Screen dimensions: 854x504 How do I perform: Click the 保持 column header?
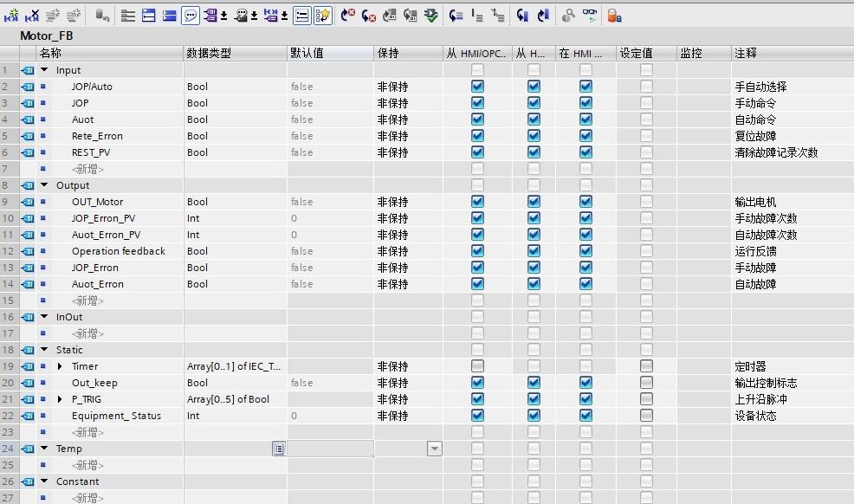tap(409, 53)
